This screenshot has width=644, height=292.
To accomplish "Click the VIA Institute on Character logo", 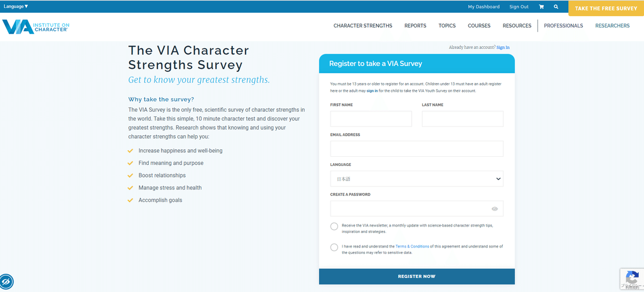I will pos(35,26).
